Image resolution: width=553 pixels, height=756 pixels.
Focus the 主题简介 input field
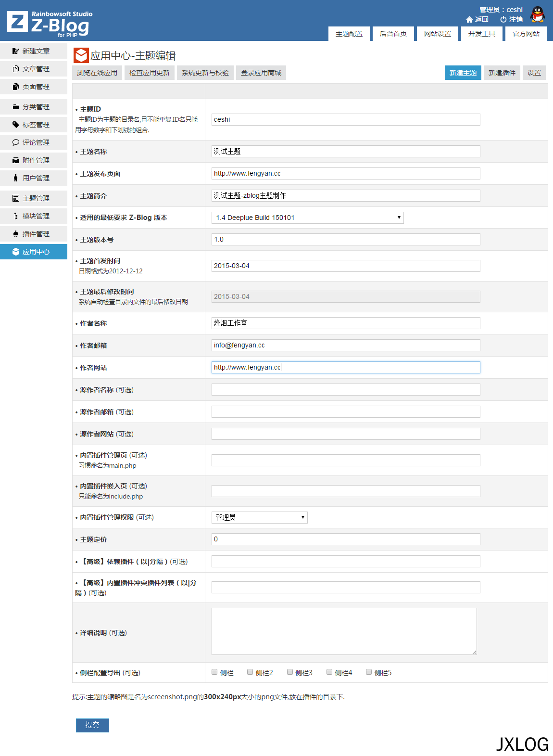pyautogui.click(x=346, y=195)
